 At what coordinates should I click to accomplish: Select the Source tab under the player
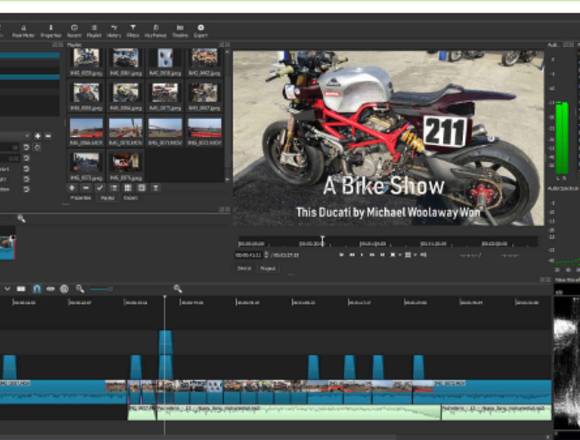click(x=244, y=268)
